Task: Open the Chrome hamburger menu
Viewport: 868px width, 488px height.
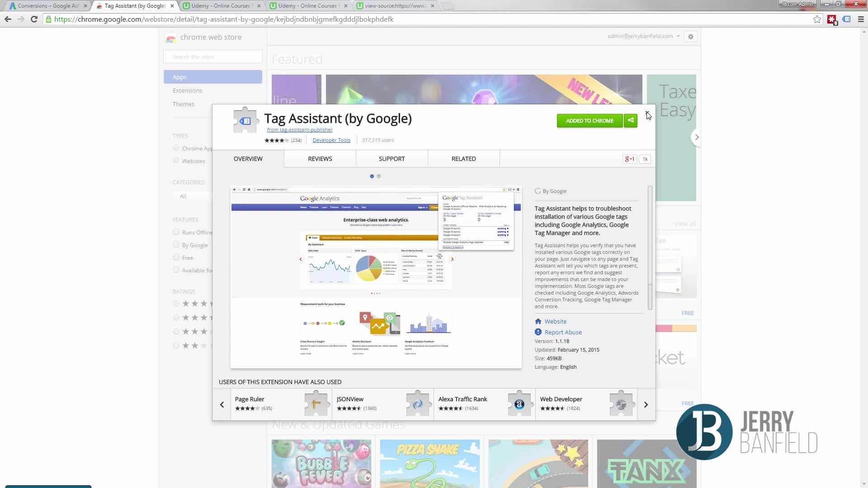Action: (861, 19)
